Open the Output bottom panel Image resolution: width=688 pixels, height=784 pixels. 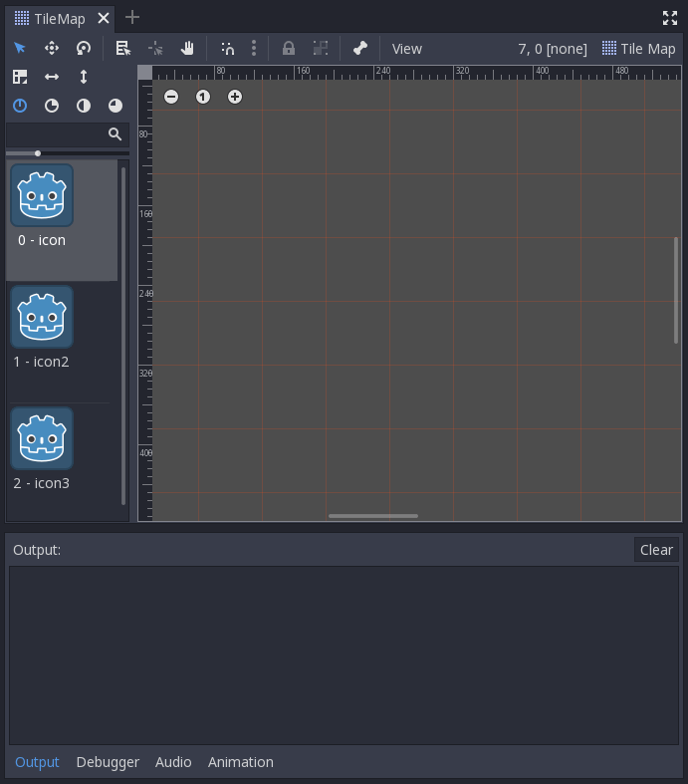(x=37, y=762)
